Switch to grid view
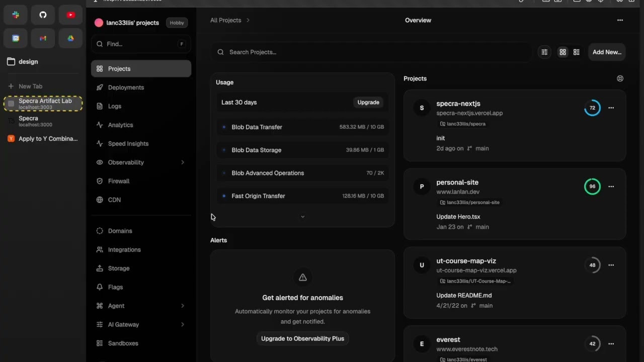The height and width of the screenshot is (362, 644). (563, 52)
